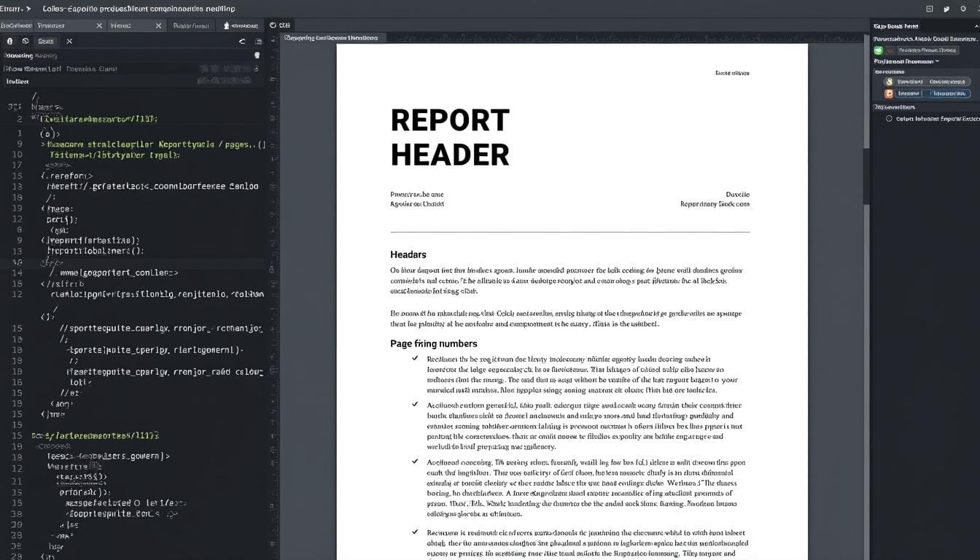Select the orange app icon in the Executions list
This screenshot has width=980, height=560.
pos(889,93)
